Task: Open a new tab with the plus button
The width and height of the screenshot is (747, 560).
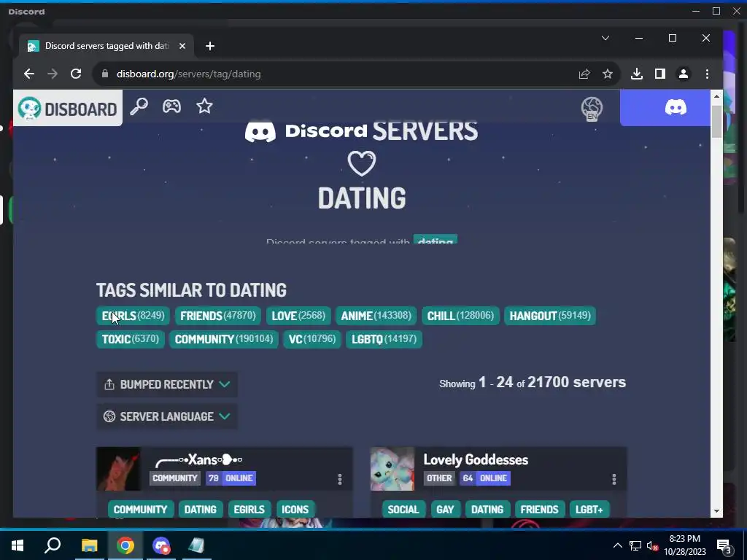Action: pos(210,46)
